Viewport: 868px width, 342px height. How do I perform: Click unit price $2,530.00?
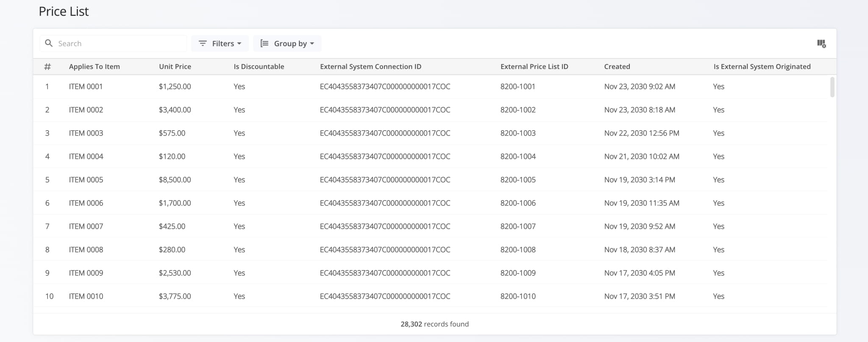pos(175,273)
